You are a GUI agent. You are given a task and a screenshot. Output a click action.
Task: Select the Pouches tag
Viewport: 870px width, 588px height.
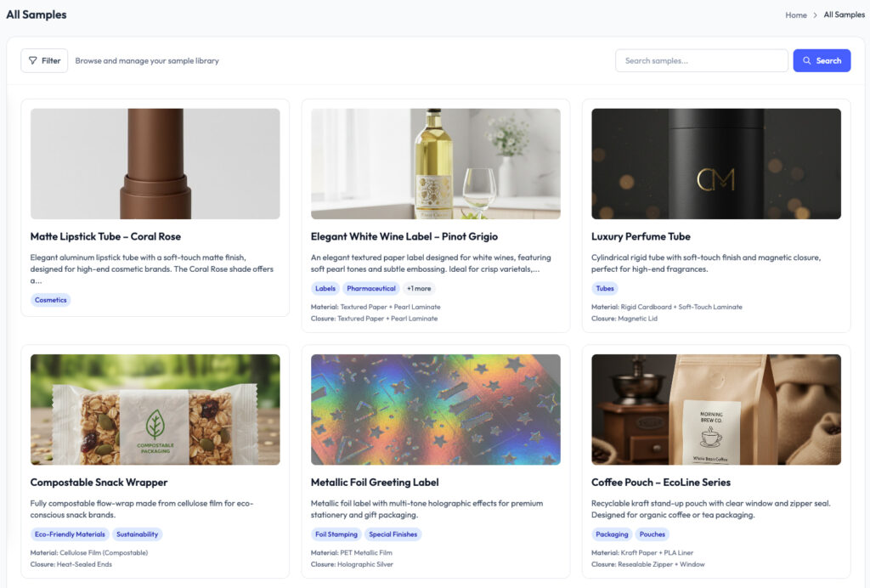click(652, 534)
